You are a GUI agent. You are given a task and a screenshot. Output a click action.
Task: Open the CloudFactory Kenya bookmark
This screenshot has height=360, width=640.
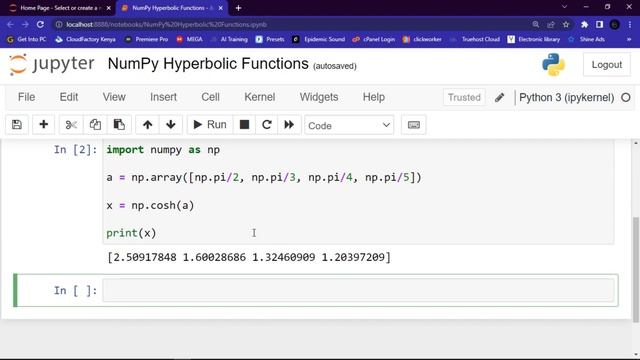point(85,39)
